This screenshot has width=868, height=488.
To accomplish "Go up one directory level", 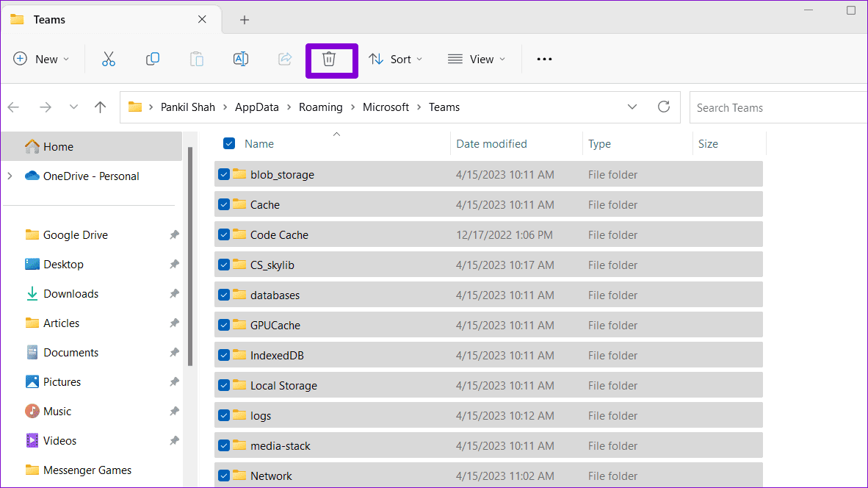I will click(x=101, y=107).
